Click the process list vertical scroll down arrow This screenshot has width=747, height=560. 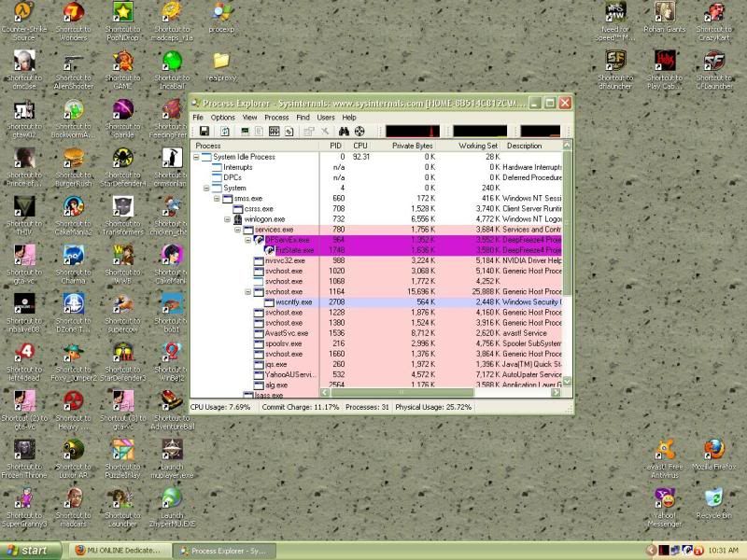567,381
